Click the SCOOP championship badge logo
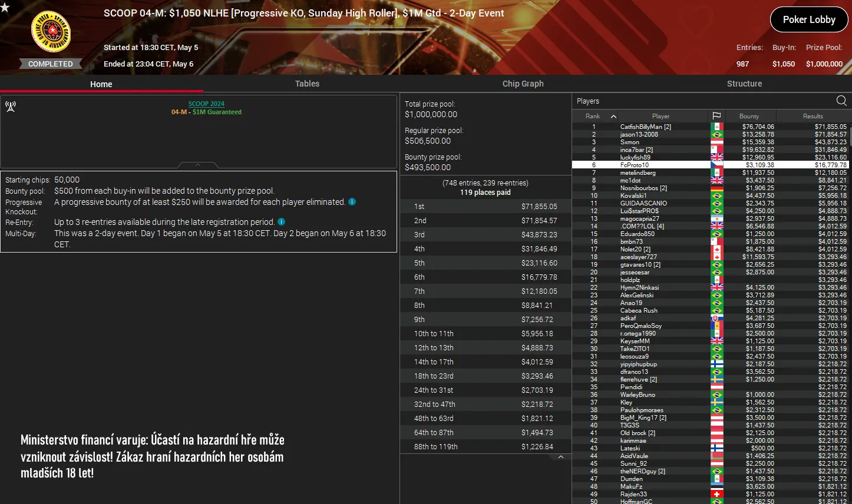Image resolution: width=852 pixels, height=504 pixels. [x=50, y=31]
